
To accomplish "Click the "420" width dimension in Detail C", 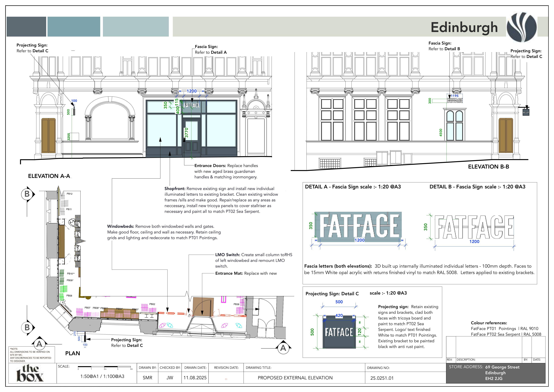I will 339,316.
